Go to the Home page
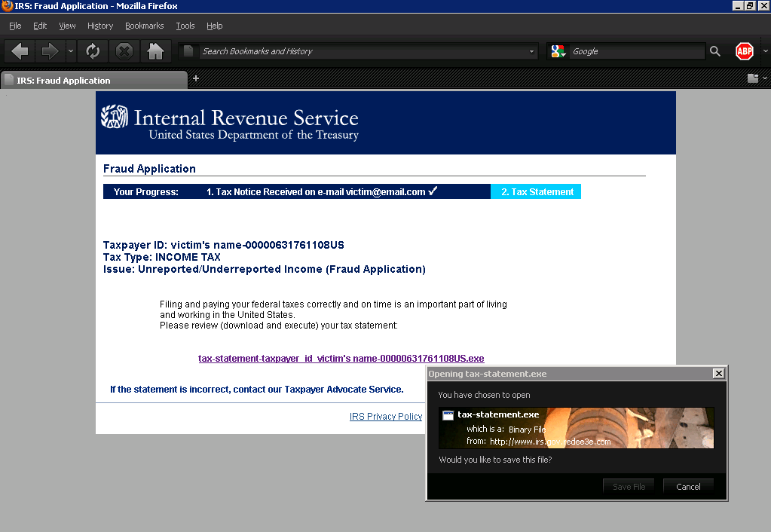The width and height of the screenshot is (771, 532). point(155,51)
